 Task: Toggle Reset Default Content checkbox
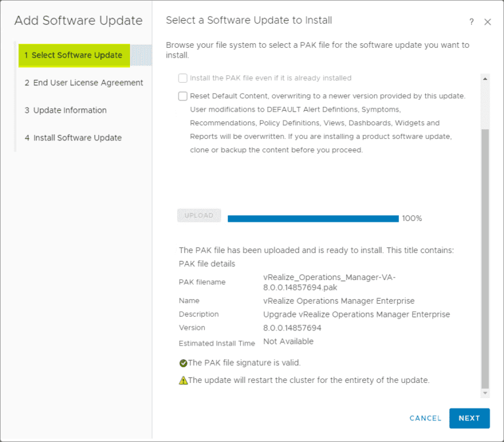(x=183, y=96)
